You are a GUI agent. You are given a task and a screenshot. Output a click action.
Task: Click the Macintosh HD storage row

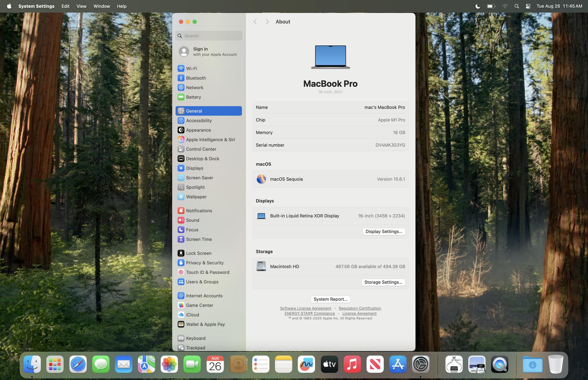point(330,266)
